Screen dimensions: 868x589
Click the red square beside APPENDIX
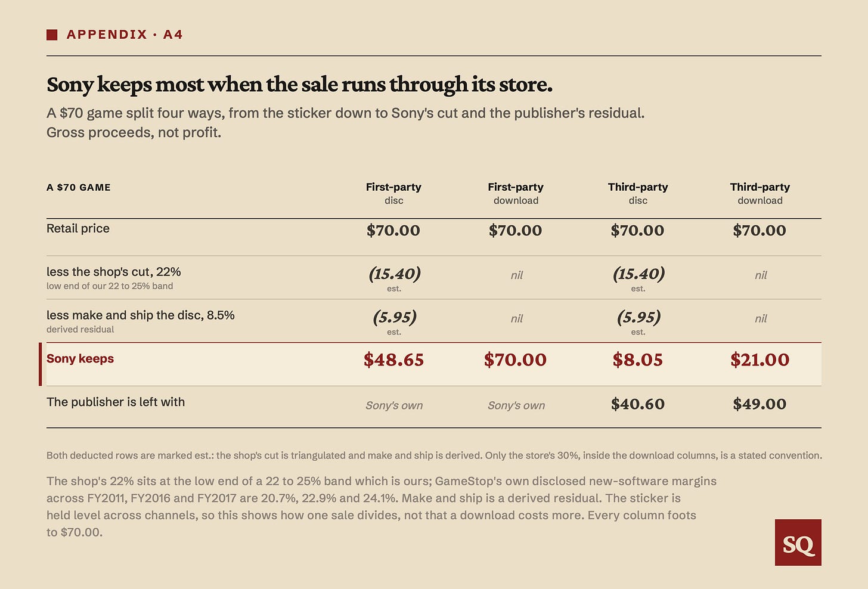tap(52, 35)
